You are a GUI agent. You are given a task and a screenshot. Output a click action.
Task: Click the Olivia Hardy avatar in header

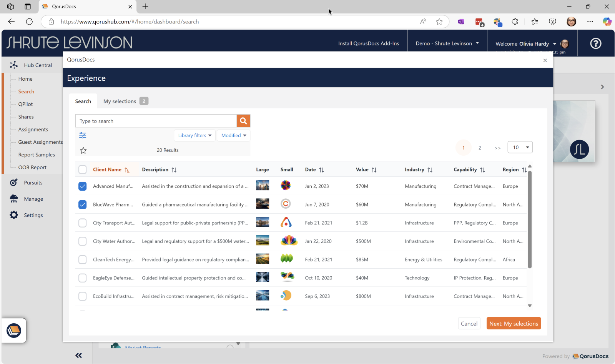click(x=565, y=43)
